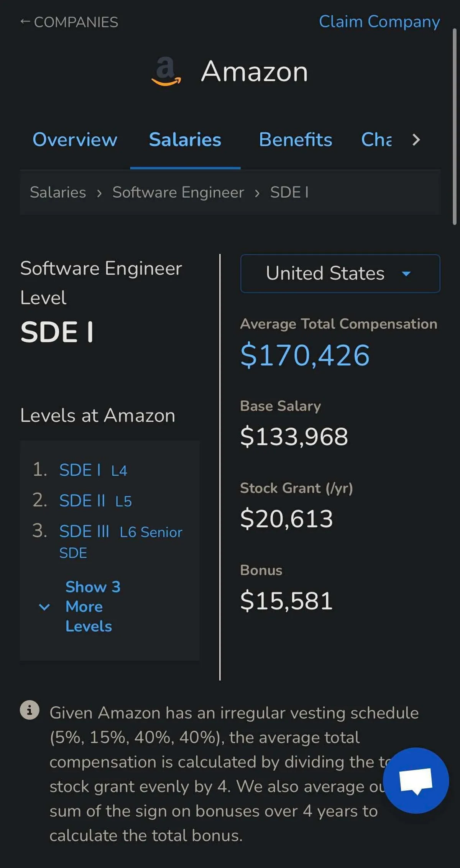Screen dimensions: 460x868
Task: Expand Show 3 More Levels
Action: click(88, 606)
